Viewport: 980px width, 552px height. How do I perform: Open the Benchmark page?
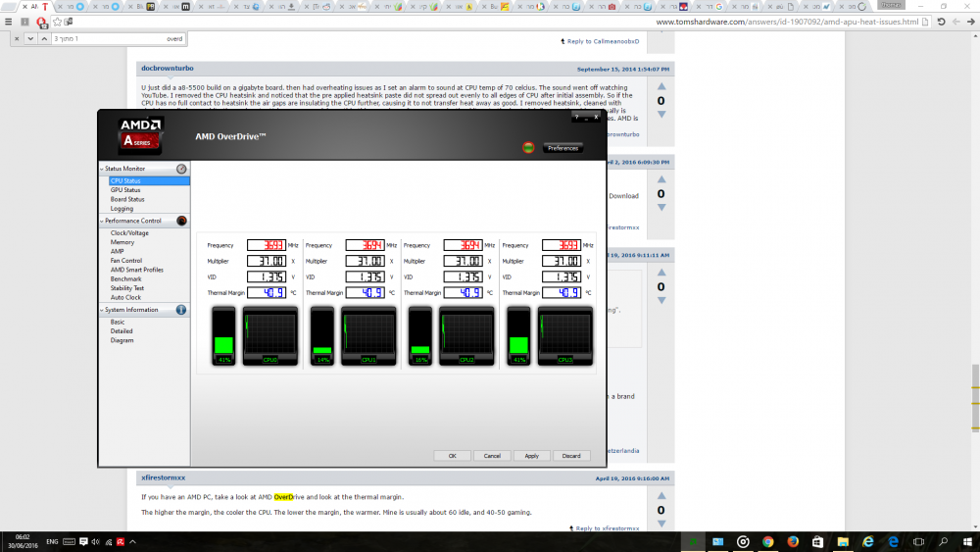(125, 279)
